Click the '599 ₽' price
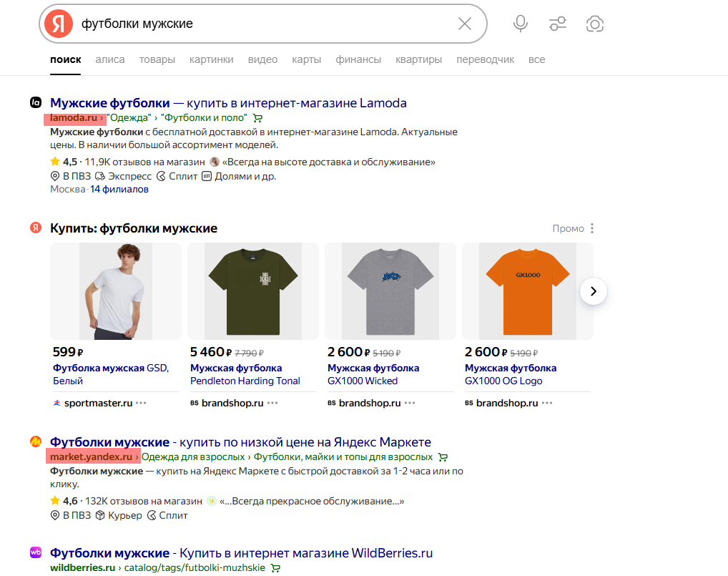 tap(68, 352)
